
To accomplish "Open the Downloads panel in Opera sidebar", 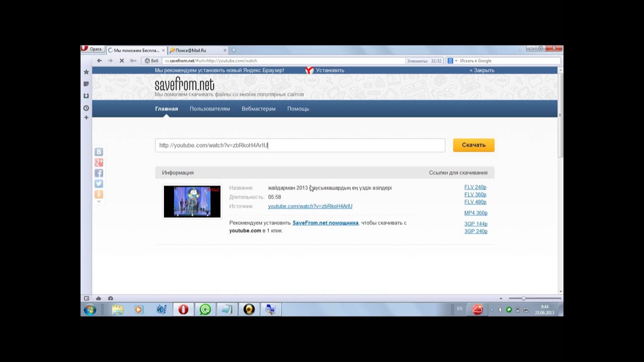I will [x=86, y=96].
